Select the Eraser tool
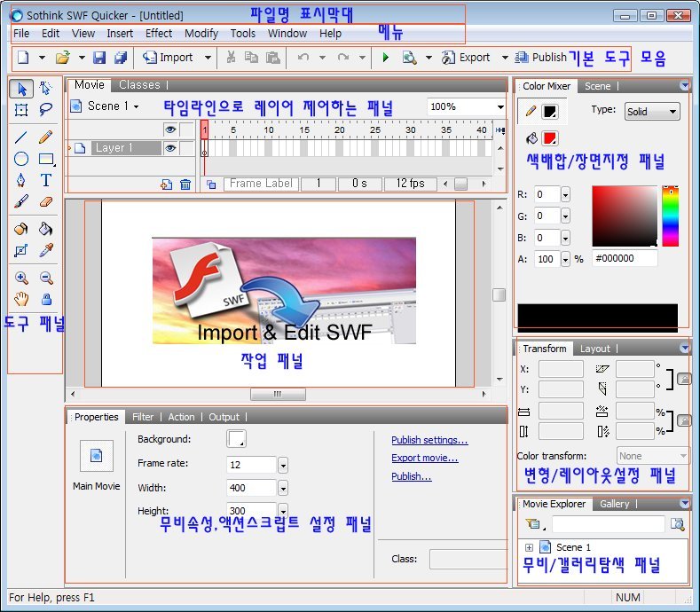Screen dimensions: 700x612 coord(45,201)
